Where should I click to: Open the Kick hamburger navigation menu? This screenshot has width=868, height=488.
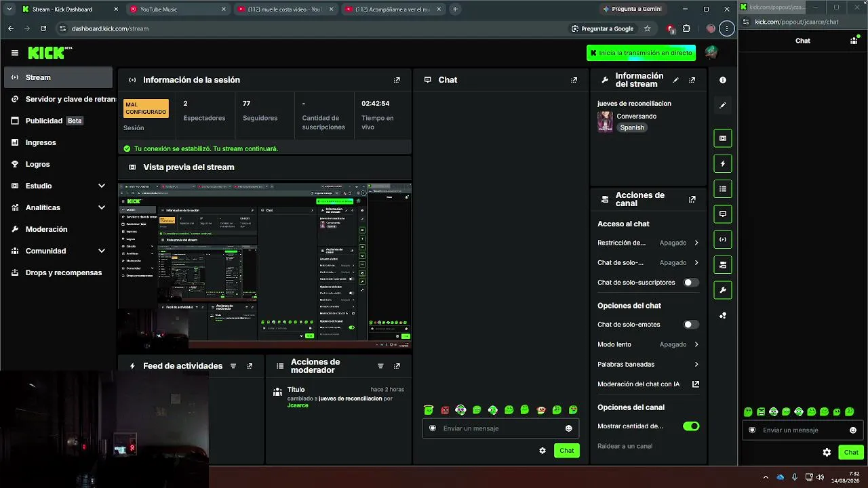click(x=15, y=53)
